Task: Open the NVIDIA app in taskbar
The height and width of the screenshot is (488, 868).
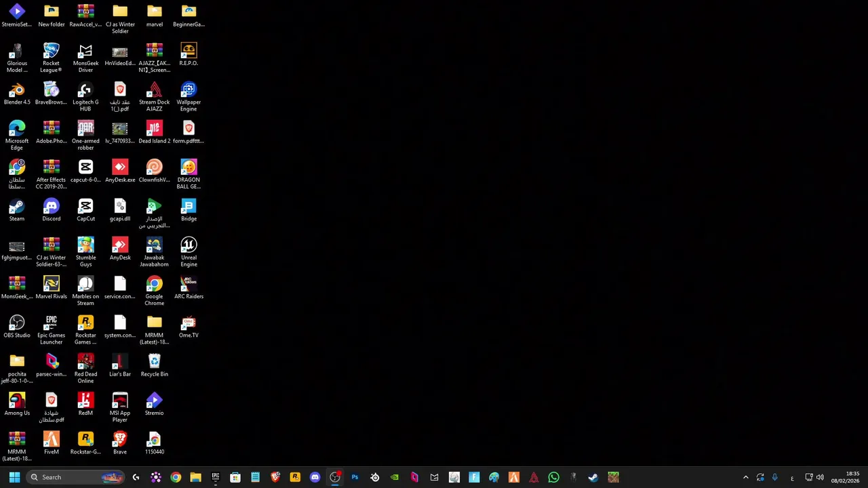Action: point(395,477)
